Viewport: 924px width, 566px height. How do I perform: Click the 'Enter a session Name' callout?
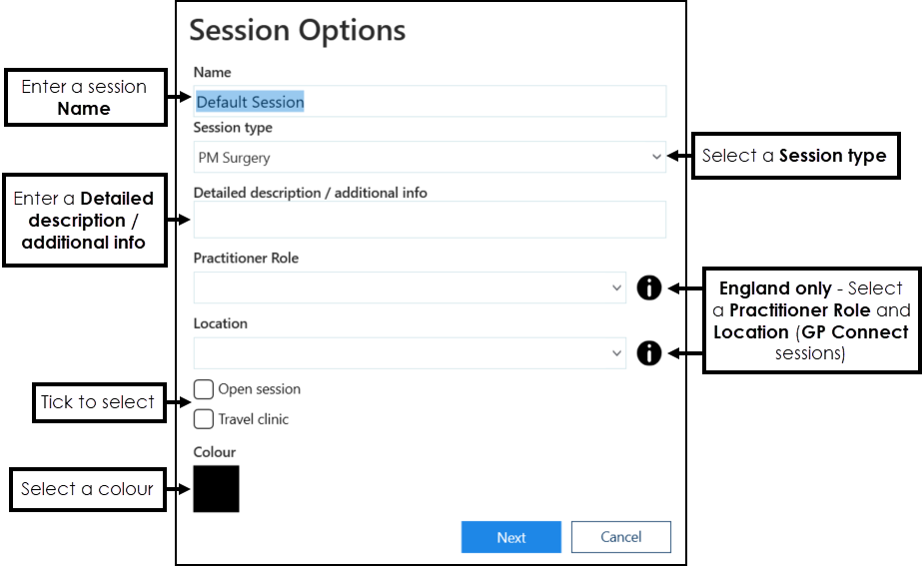[x=85, y=98]
